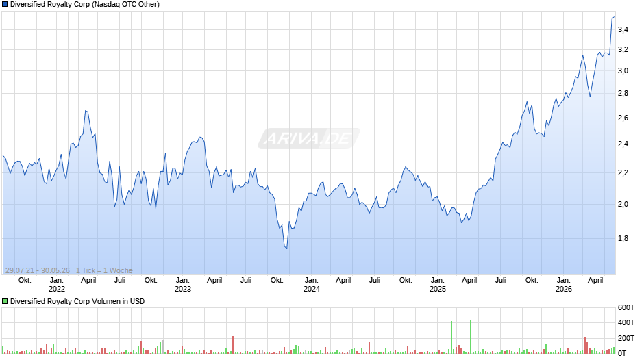Click the price axis label '2,0'

click(623, 204)
